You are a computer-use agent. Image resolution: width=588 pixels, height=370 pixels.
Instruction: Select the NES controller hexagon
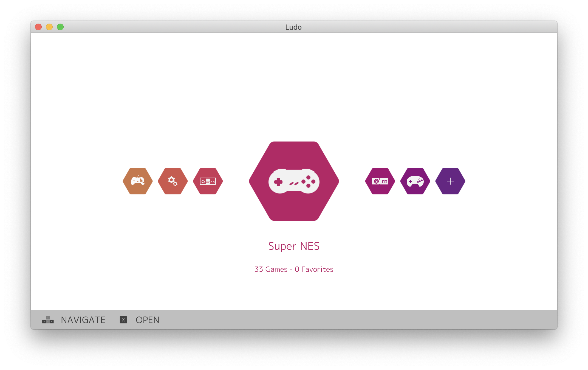click(208, 181)
